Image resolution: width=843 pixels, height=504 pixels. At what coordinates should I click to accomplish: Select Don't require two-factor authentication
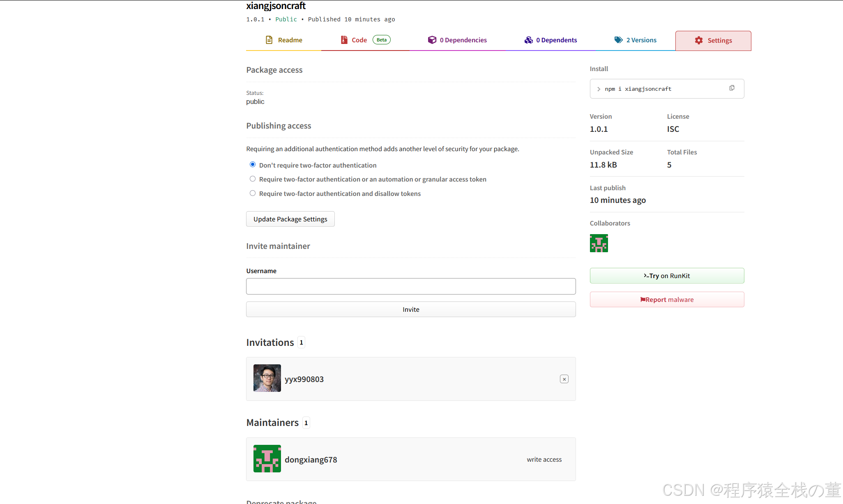pos(253,165)
